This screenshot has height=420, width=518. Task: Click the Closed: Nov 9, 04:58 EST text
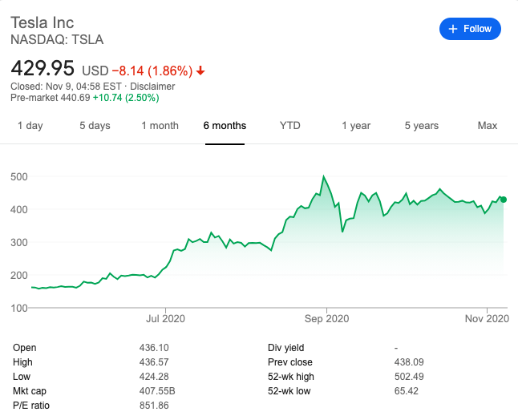point(66,87)
